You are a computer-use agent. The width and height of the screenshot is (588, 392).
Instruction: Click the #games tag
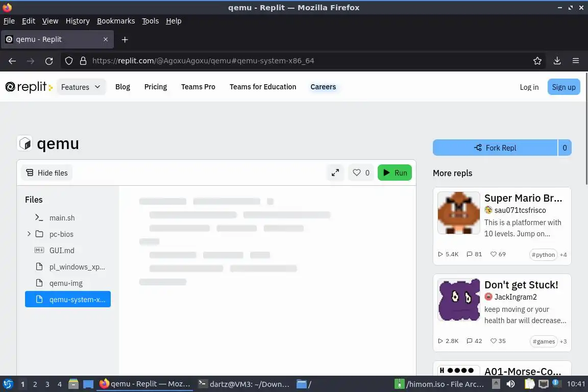pos(544,341)
